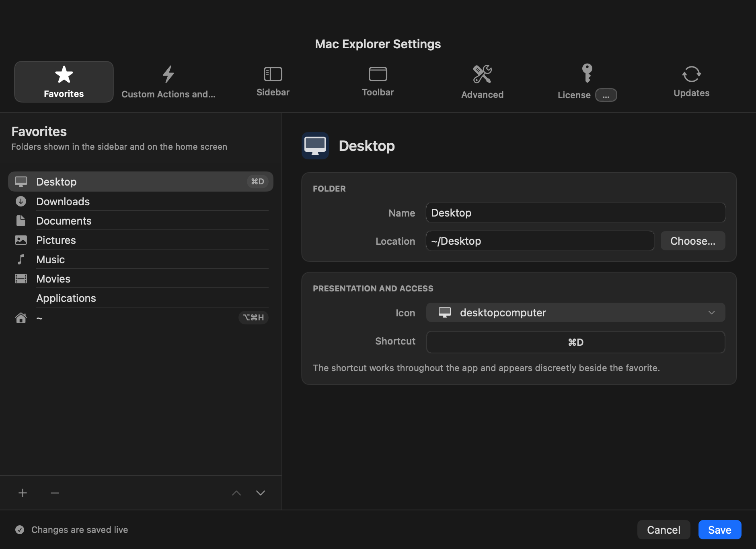This screenshot has width=756, height=549.
Task: Open the Advanced settings tab
Action: (x=482, y=82)
